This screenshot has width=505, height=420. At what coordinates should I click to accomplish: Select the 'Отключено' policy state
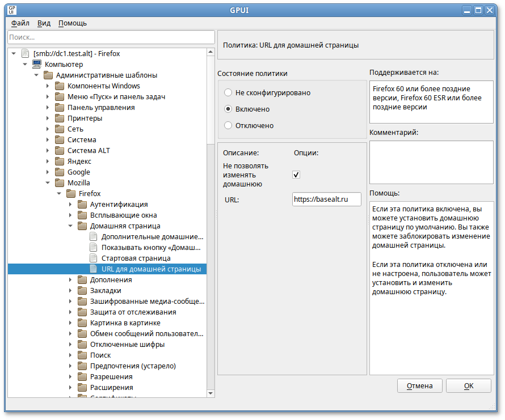pos(228,125)
